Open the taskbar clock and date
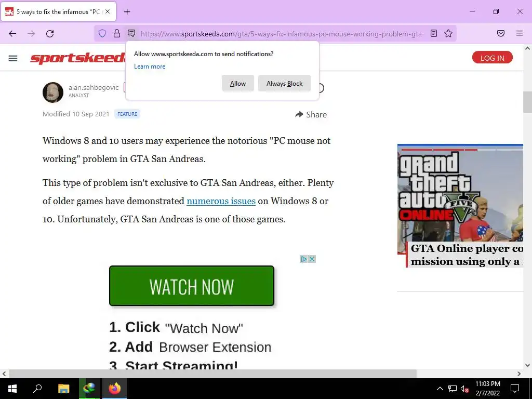532x399 pixels. point(487,389)
